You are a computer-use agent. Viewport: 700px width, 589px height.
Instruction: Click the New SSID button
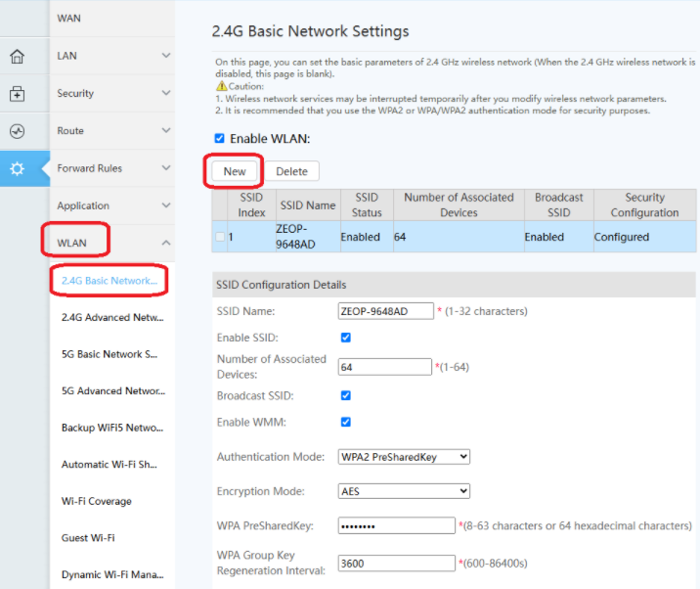tap(235, 171)
